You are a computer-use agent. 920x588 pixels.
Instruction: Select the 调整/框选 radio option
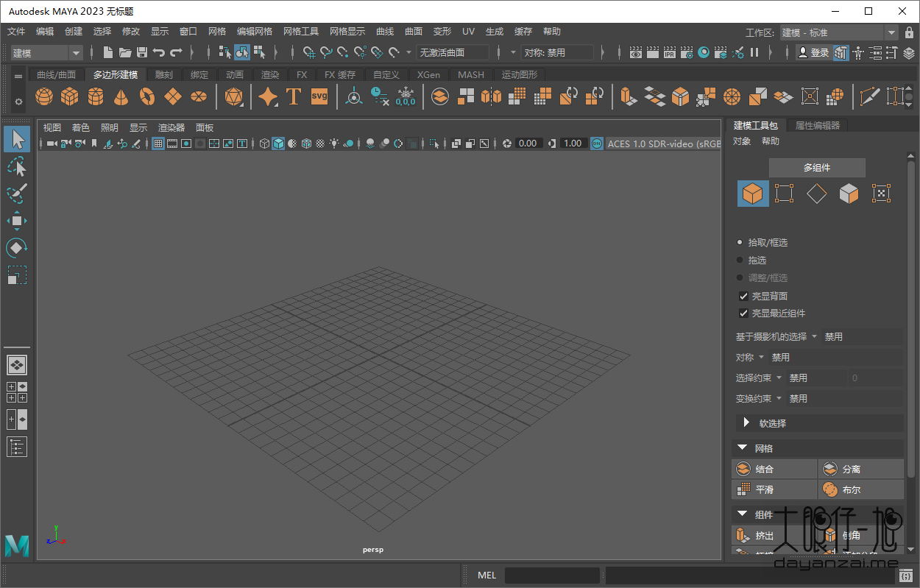[x=740, y=277]
